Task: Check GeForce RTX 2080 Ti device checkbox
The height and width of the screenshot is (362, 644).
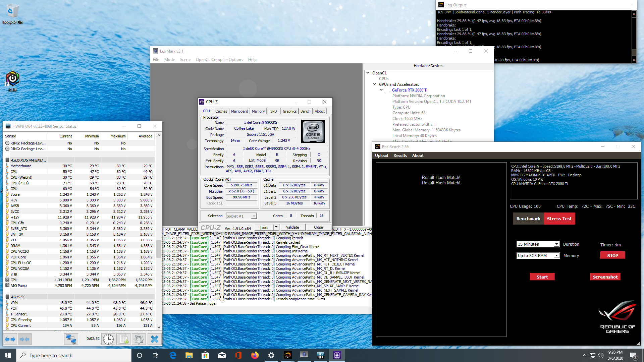Action: pos(388,90)
